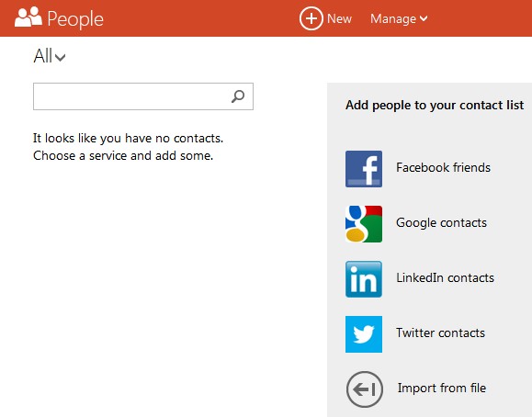Click the Google logo icon
This screenshot has height=417, width=532.
point(364,224)
